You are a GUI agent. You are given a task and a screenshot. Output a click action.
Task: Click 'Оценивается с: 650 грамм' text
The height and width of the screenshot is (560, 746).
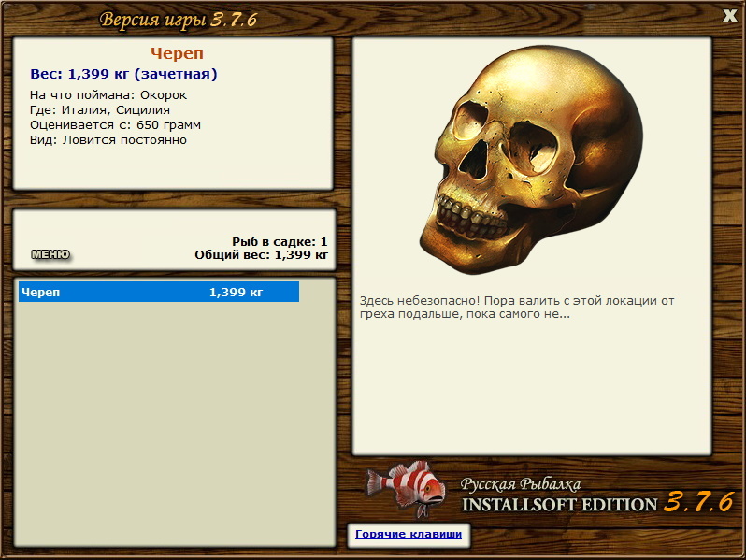115,125
